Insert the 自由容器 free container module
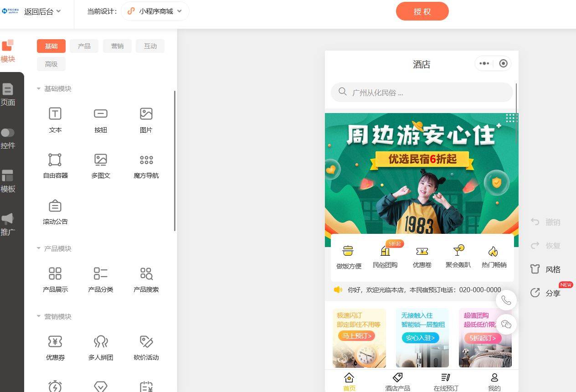The image size is (576, 392). coord(55,165)
